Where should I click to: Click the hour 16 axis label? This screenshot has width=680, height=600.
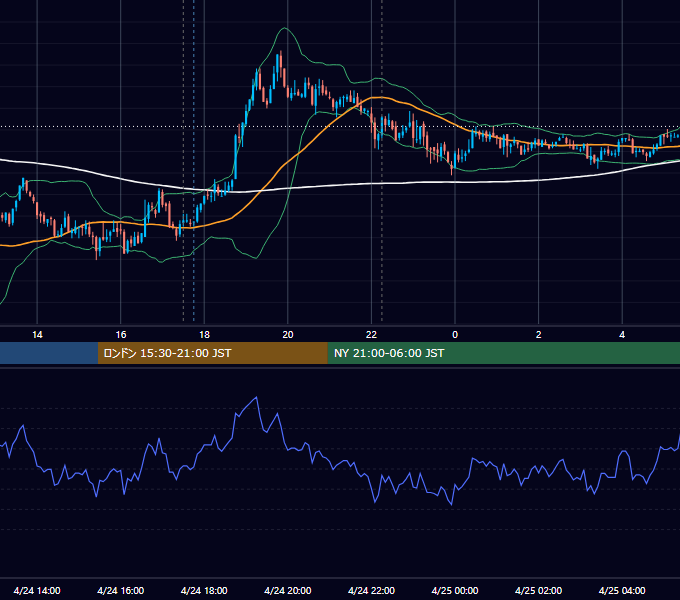121,335
